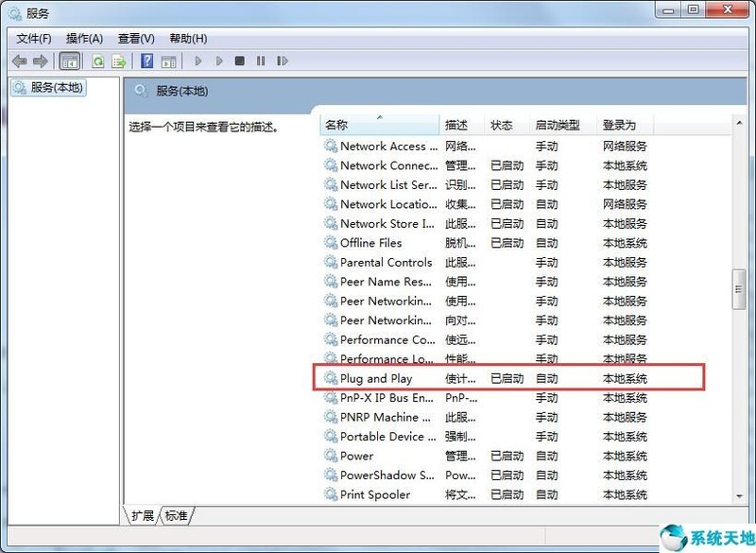
Task: Click the back navigation arrow icon
Action: 21,60
